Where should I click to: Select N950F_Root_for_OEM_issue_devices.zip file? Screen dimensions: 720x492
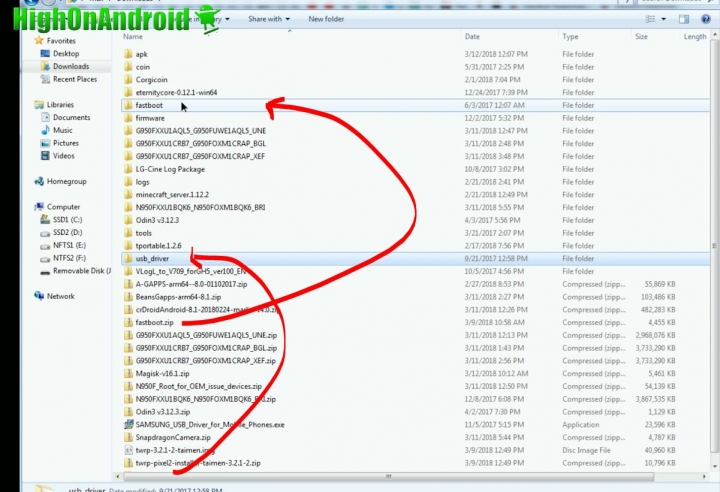(198, 386)
